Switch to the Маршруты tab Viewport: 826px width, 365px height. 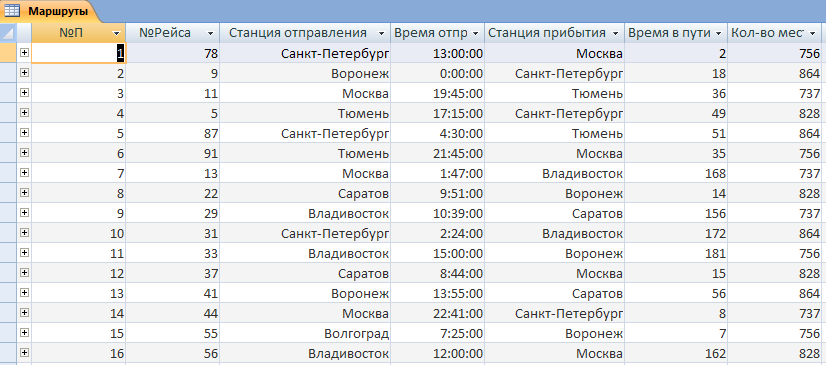pos(51,11)
